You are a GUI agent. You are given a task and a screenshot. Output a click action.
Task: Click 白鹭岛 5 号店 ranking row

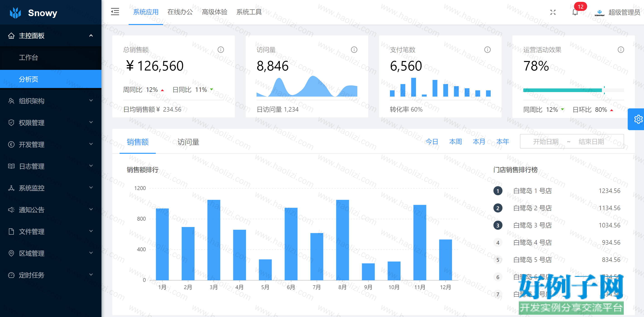tap(557, 260)
